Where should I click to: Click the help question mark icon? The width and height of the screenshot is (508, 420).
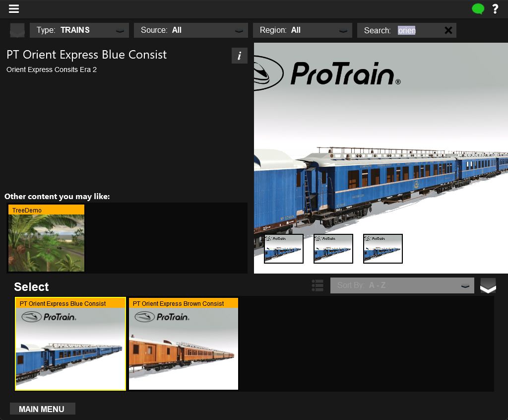pyautogui.click(x=495, y=8)
